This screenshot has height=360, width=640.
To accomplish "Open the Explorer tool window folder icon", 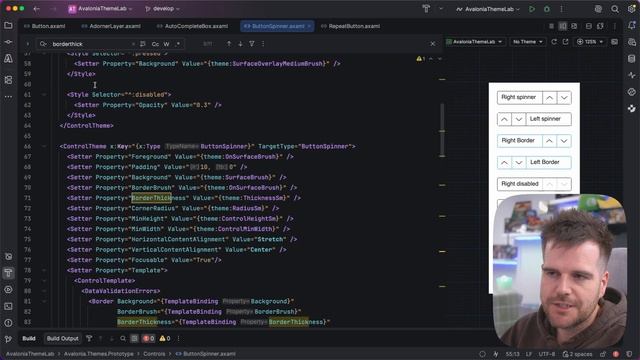I will [x=8, y=25].
